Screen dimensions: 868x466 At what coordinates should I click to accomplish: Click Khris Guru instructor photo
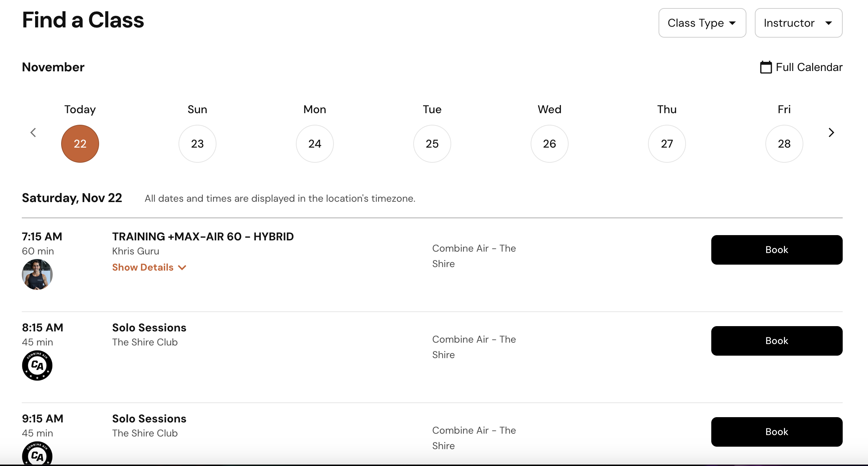pyautogui.click(x=37, y=274)
